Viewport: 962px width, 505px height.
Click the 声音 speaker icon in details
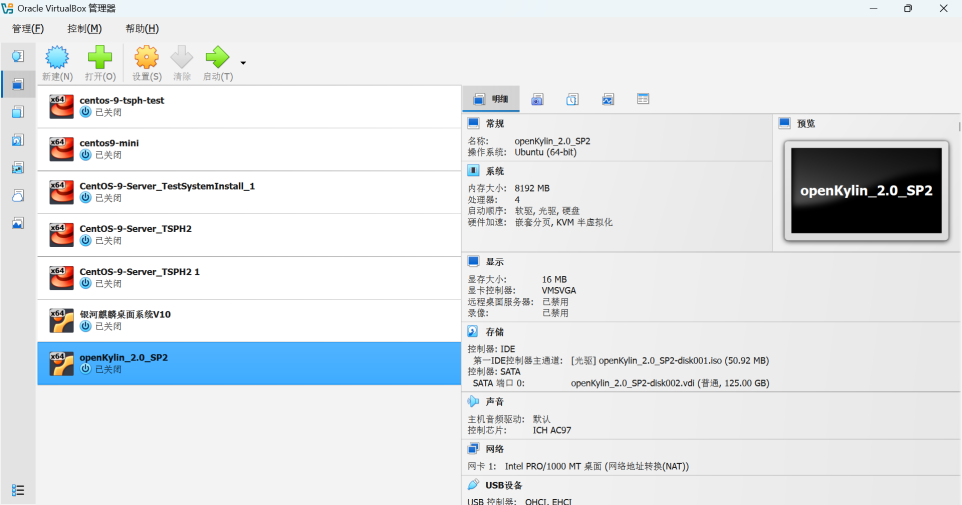coord(473,401)
